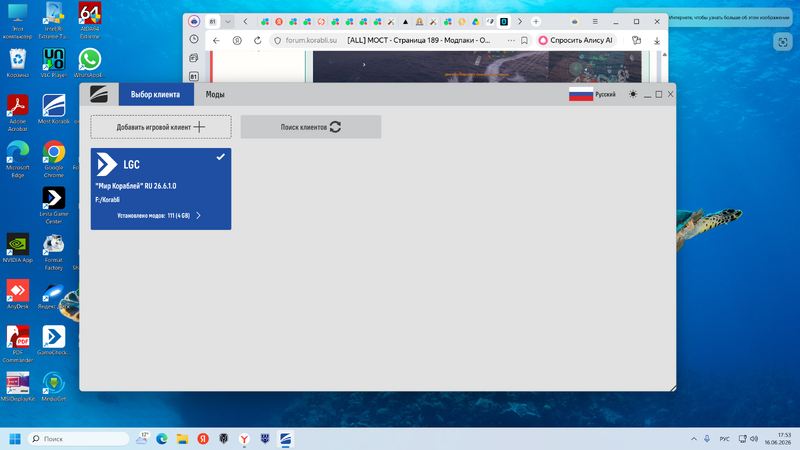Launch Lesta Game Center from desktop
This screenshot has width=800, height=450.
click(x=54, y=206)
